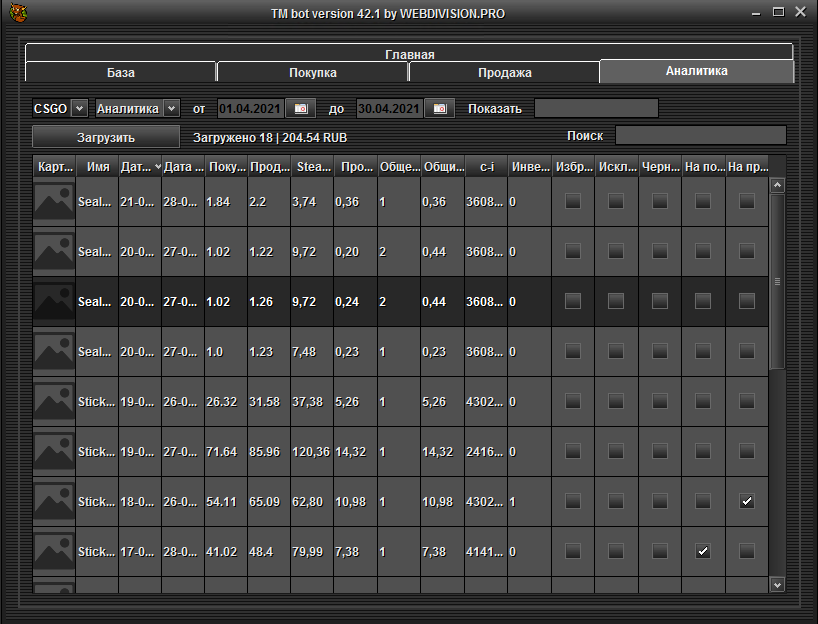The height and width of the screenshot is (624, 818).
Task: Click the TM bot tiger app icon
Action: pyautogui.click(x=18, y=14)
